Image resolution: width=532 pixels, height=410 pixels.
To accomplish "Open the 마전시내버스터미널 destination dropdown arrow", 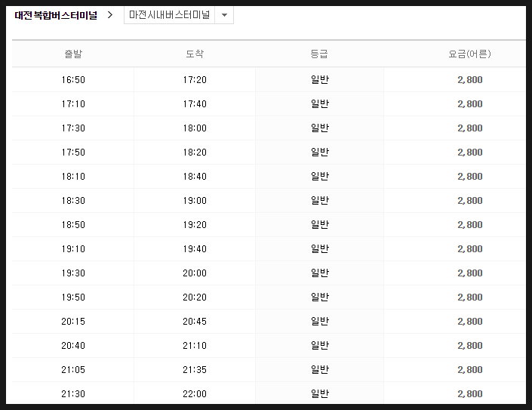I will click(x=224, y=15).
